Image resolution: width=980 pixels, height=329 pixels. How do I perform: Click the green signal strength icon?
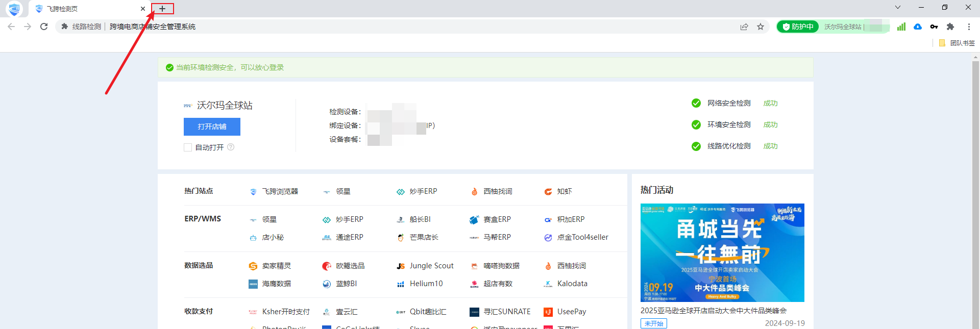tap(901, 27)
